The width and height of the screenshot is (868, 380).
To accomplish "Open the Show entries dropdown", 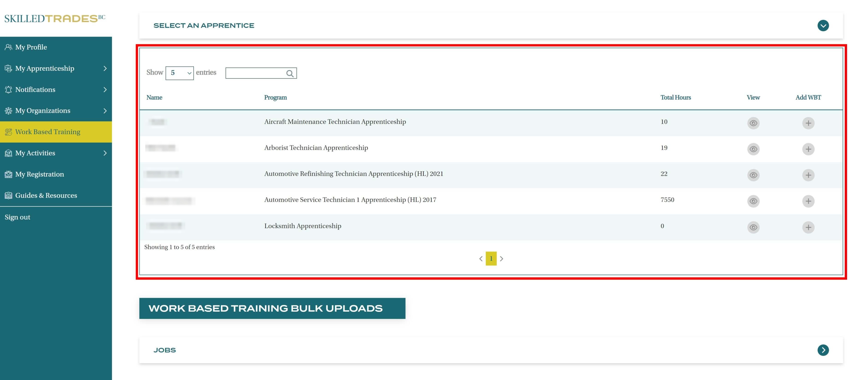I will [179, 73].
